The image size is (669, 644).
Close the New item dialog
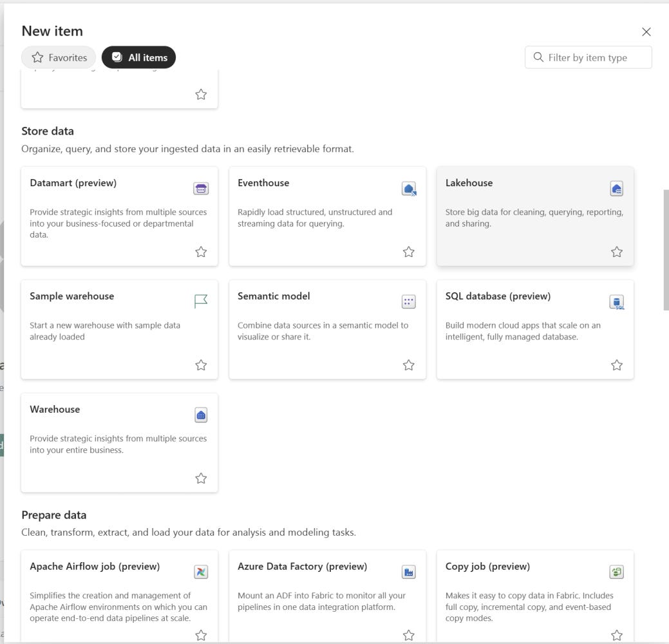point(646,32)
